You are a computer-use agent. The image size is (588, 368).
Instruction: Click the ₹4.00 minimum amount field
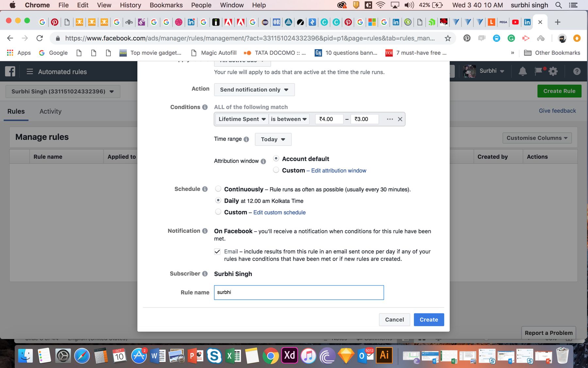coord(329,119)
